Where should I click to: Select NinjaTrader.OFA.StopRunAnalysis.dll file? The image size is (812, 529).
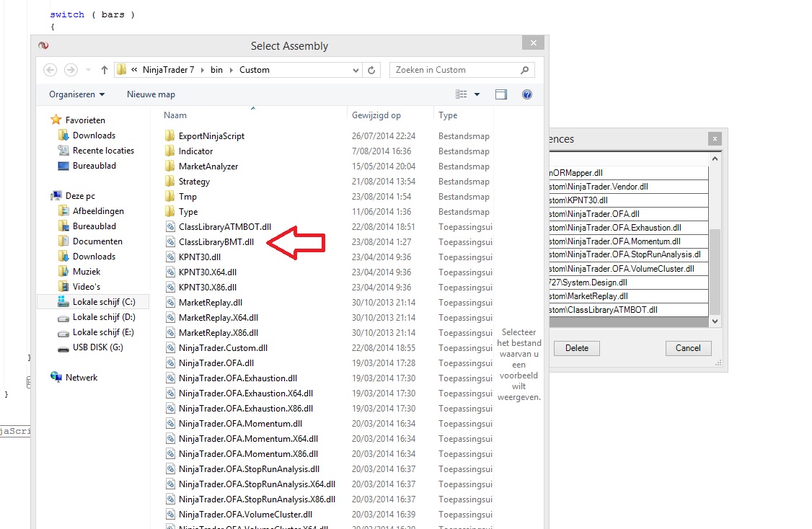point(249,469)
